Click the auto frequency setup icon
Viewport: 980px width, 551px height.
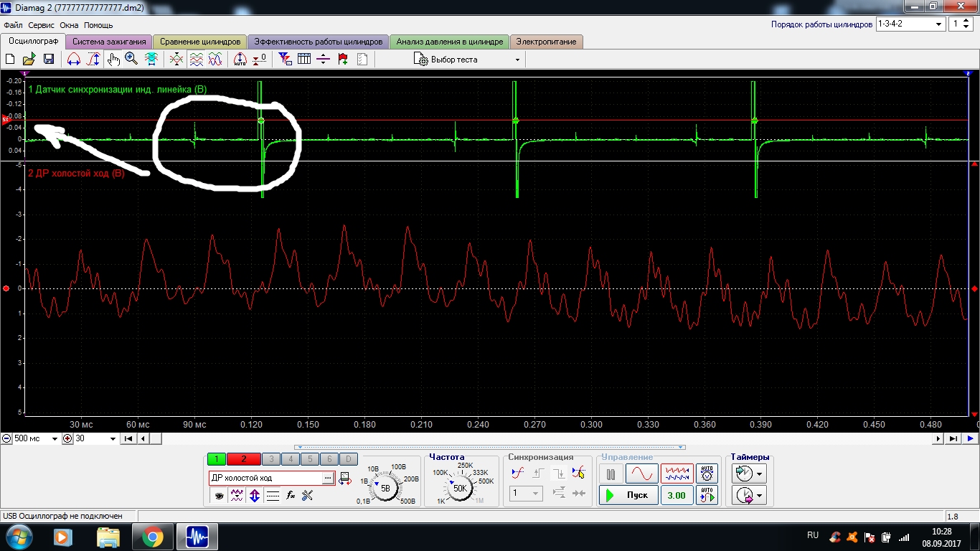[x=708, y=495]
